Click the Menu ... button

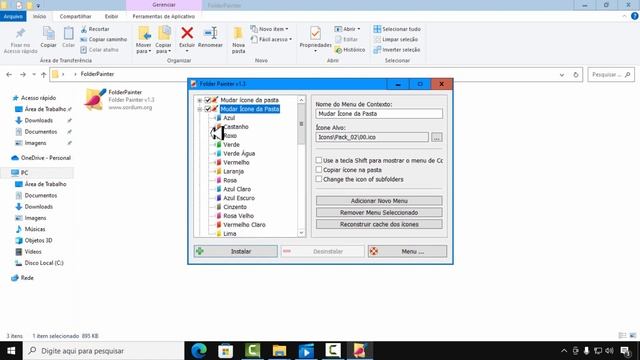click(x=407, y=251)
